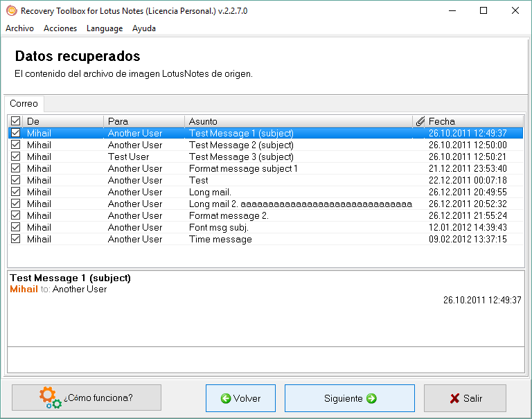Select the Time message subject
532x419 pixels.
click(220, 239)
